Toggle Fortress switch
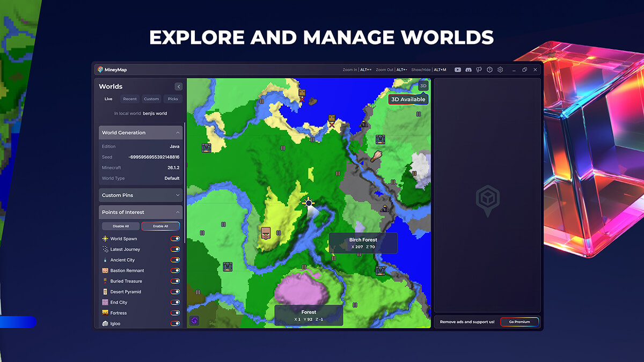This screenshot has width=644, height=362. 175,313
